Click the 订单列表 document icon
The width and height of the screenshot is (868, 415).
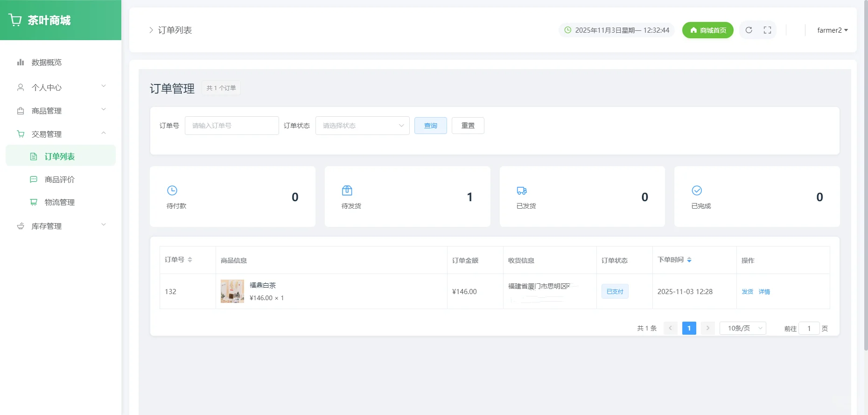coord(34,156)
